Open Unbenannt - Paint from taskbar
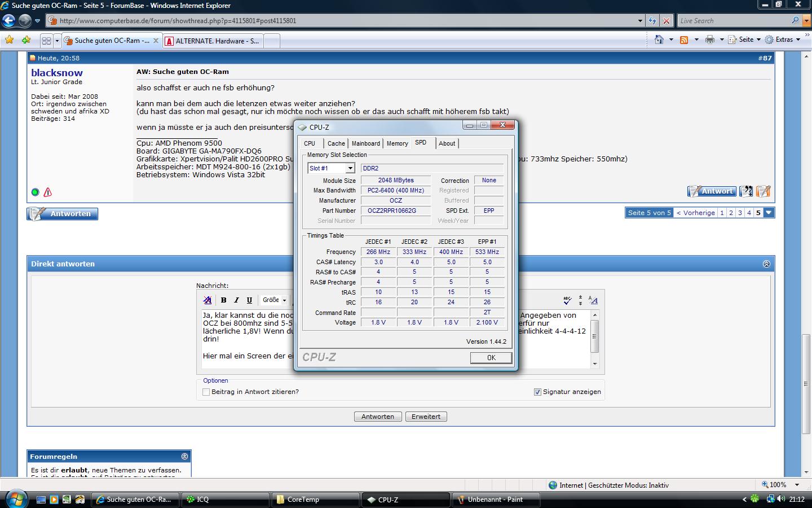Screen dimensions: 812x508 (496, 500)
